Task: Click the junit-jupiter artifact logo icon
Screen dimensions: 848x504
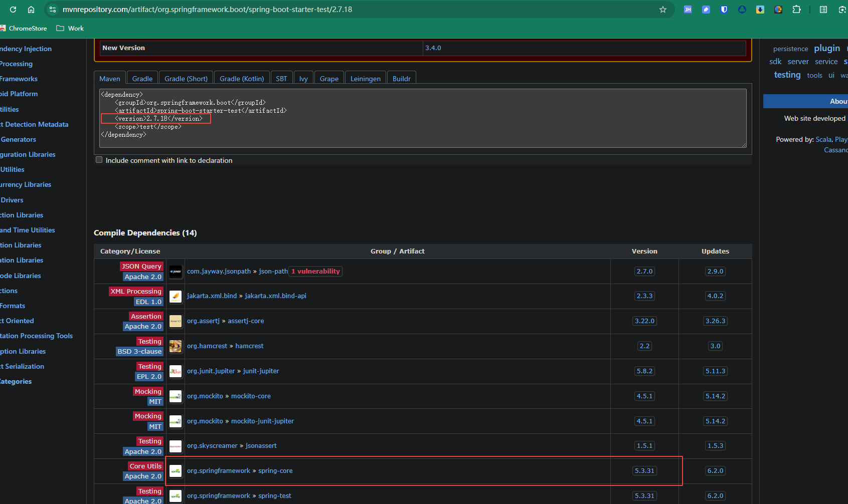Action: (176, 371)
